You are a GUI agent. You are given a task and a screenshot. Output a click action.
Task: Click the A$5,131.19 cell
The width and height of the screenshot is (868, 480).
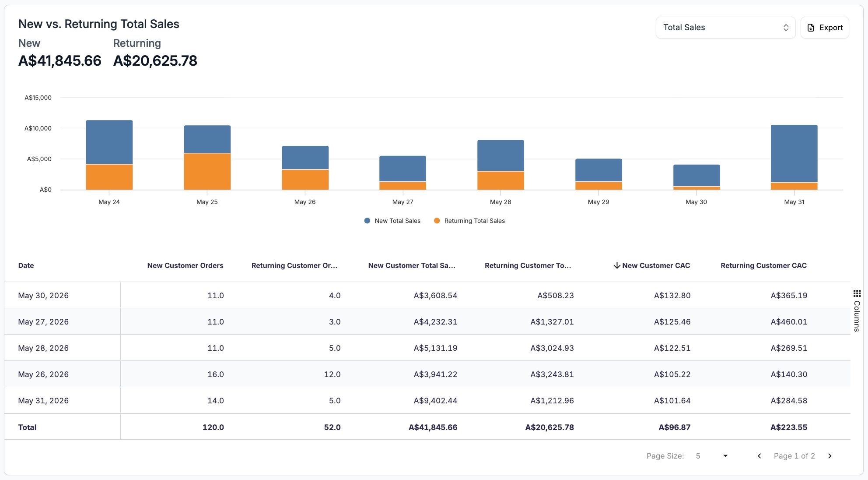(x=435, y=348)
